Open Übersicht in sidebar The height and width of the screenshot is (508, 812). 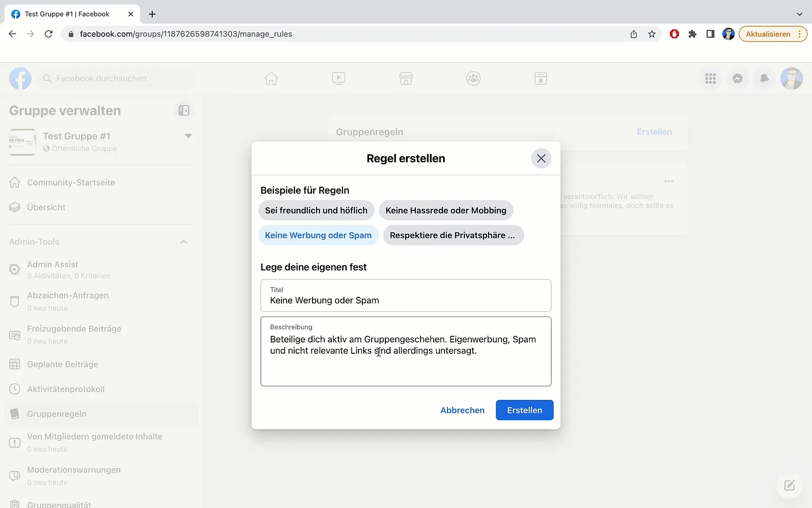(101, 207)
